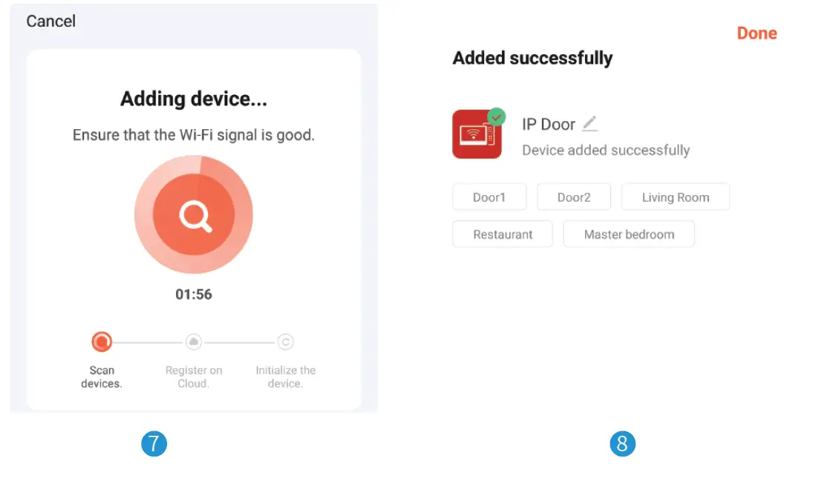Click the Initialize the device step icon
The width and height of the screenshot is (836, 504).
tap(286, 341)
